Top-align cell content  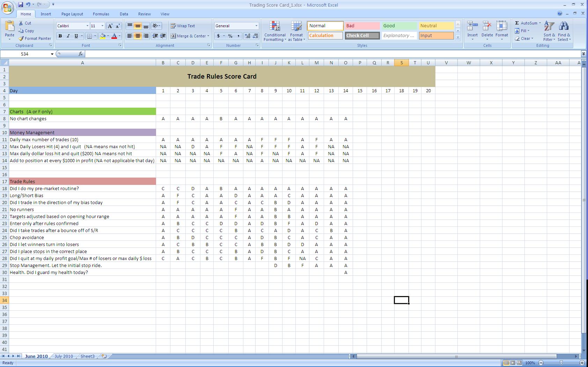[130, 26]
